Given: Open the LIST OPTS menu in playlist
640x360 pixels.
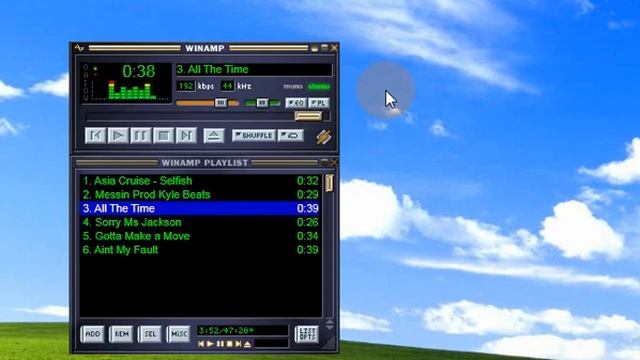Looking at the screenshot, I should click(307, 334).
